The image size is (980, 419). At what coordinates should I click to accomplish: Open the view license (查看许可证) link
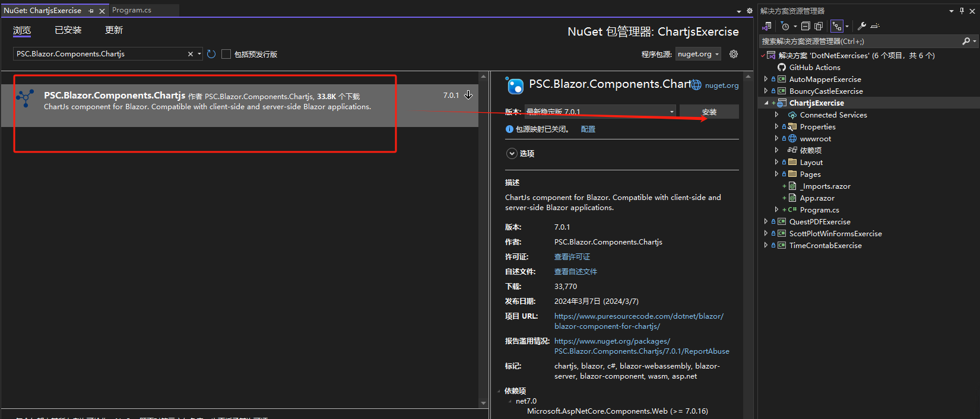click(x=572, y=257)
